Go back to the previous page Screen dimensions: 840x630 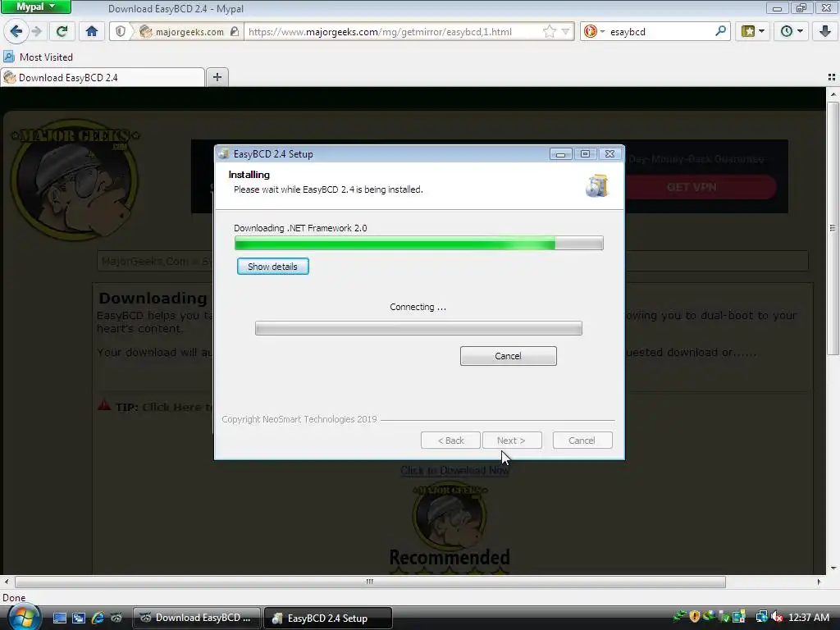tap(16, 32)
